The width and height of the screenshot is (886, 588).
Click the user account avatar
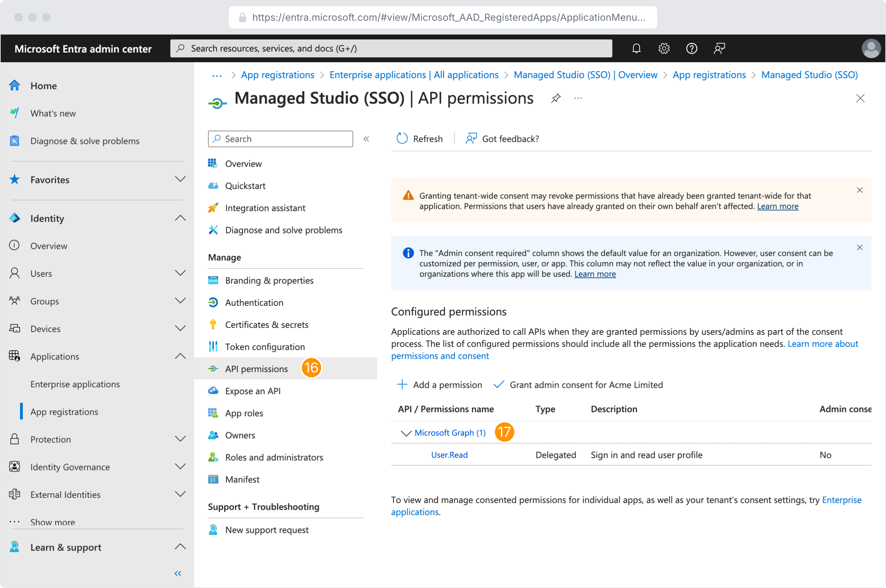(x=871, y=48)
